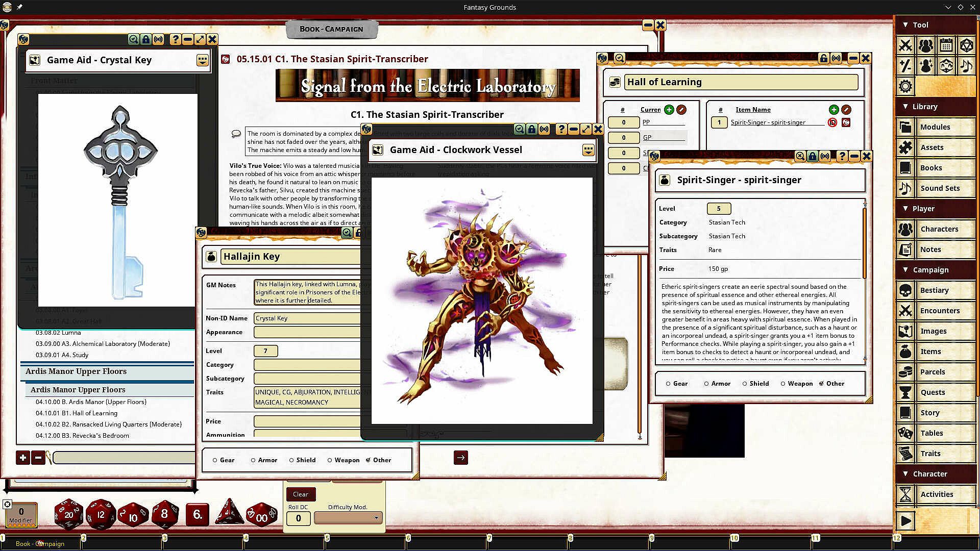This screenshot has height=551, width=980.
Task: Add new item with green plus in Hall of Learning
Action: 834,110
